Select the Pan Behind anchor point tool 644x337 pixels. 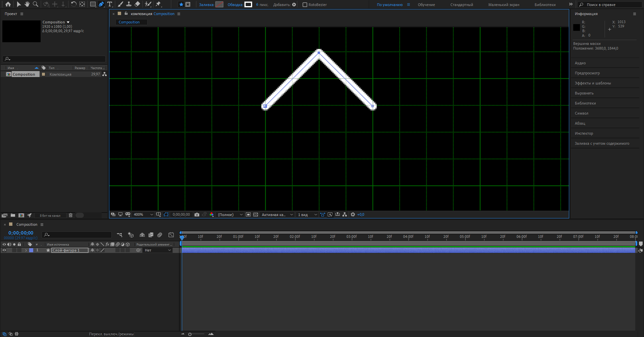point(82,4)
